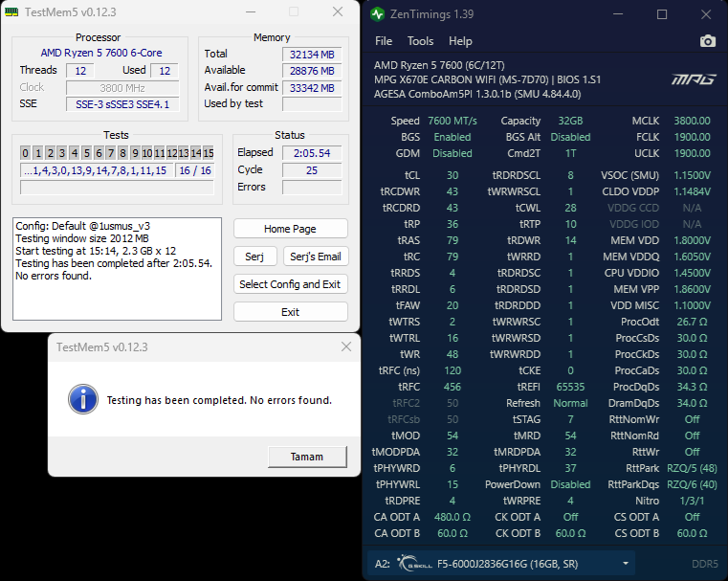The width and height of the screenshot is (728, 581).
Task: Click the G.Skill logo in module selector
Action: pyautogui.click(x=414, y=564)
